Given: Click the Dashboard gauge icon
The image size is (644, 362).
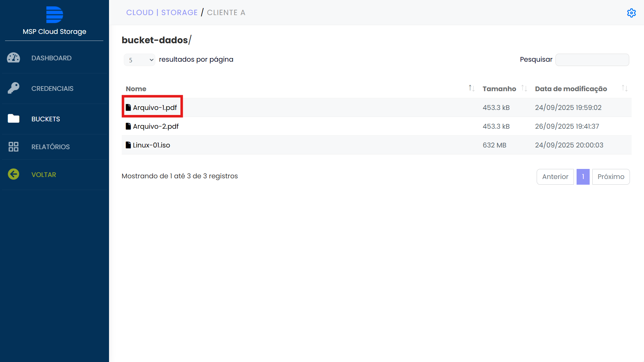Looking at the screenshot, I should pyautogui.click(x=13, y=58).
